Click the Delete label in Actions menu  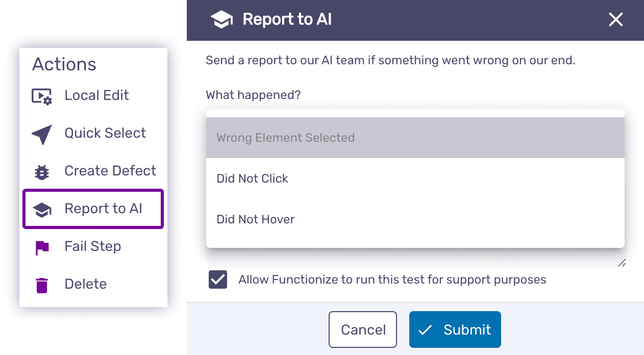86,284
